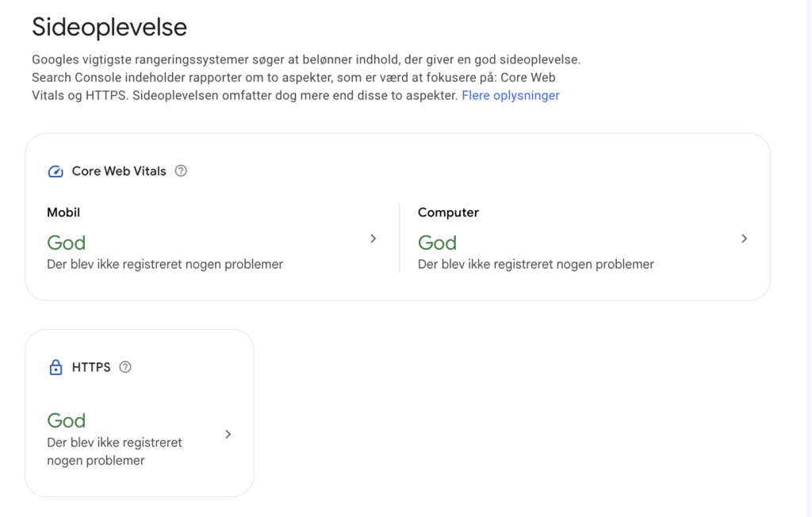Expand Mobil report via chevron arrow
812x517 pixels.
point(373,239)
